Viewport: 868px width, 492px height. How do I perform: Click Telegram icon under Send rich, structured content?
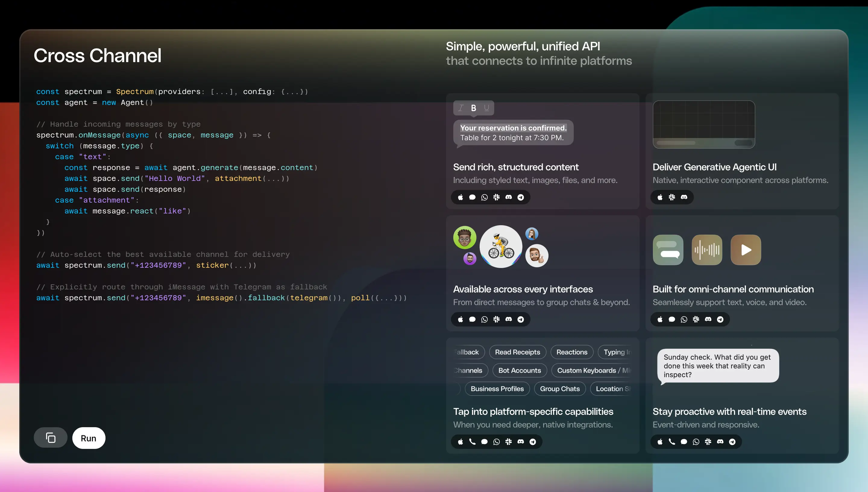(x=521, y=197)
